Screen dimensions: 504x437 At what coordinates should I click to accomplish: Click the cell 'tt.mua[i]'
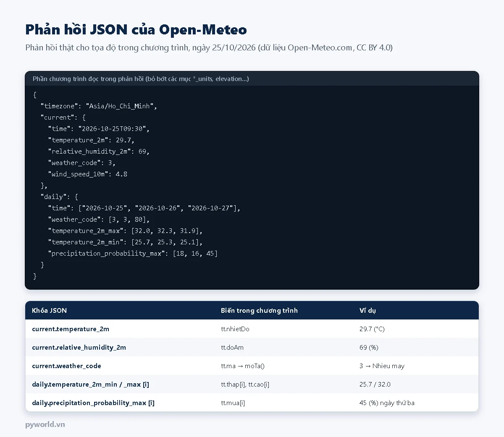coord(233,403)
